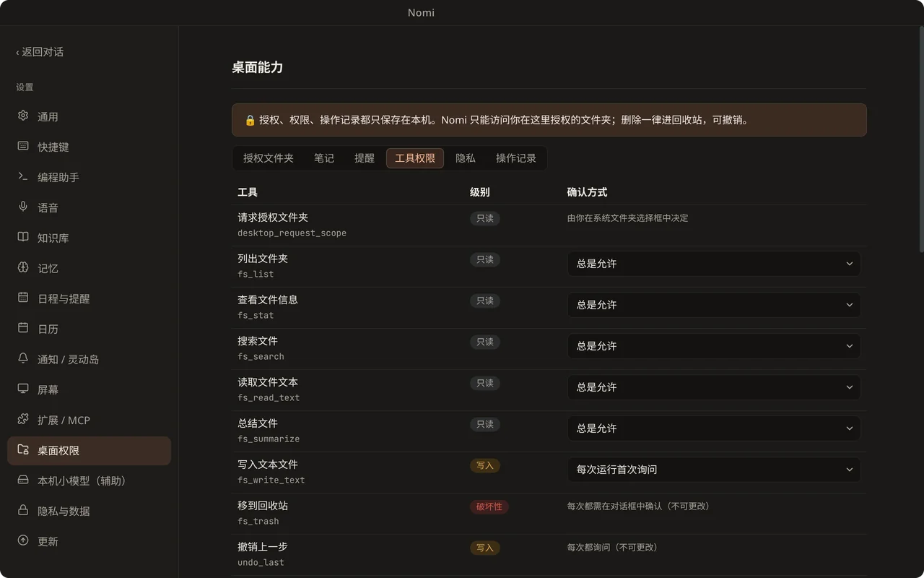Open 通用 settings in sidebar

pos(89,116)
